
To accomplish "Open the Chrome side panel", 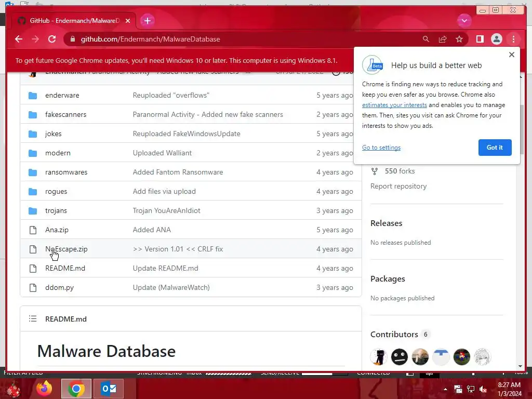I will [480, 39].
